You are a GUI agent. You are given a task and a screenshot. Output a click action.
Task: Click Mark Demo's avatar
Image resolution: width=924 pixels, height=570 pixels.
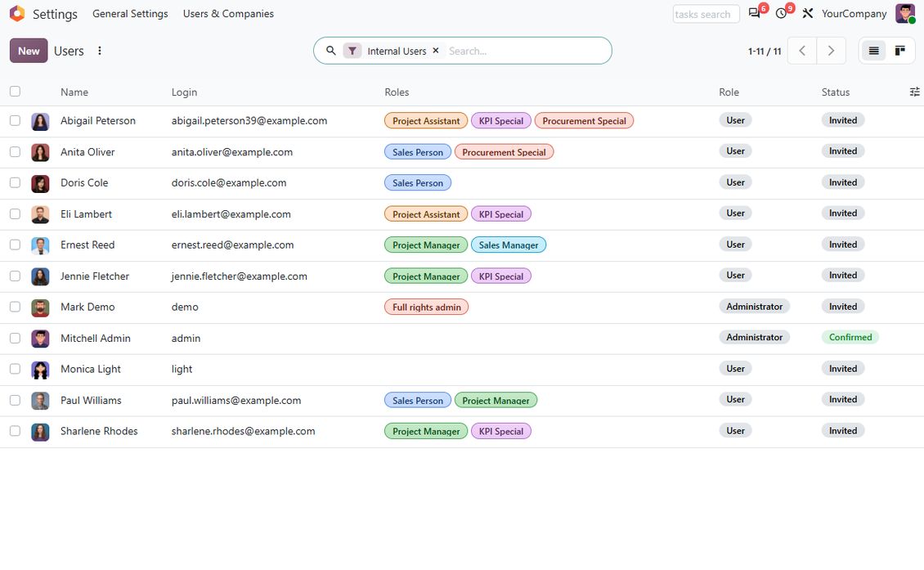click(40, 307)
